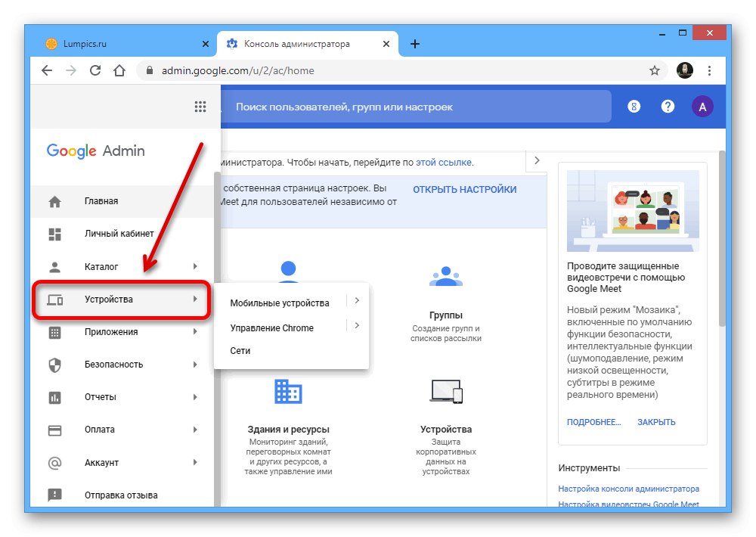Screen dimensions: 756x537
Task: Click ПОДРОБНЕЕ... on the Meet card
Action: (x=593, y=422)
